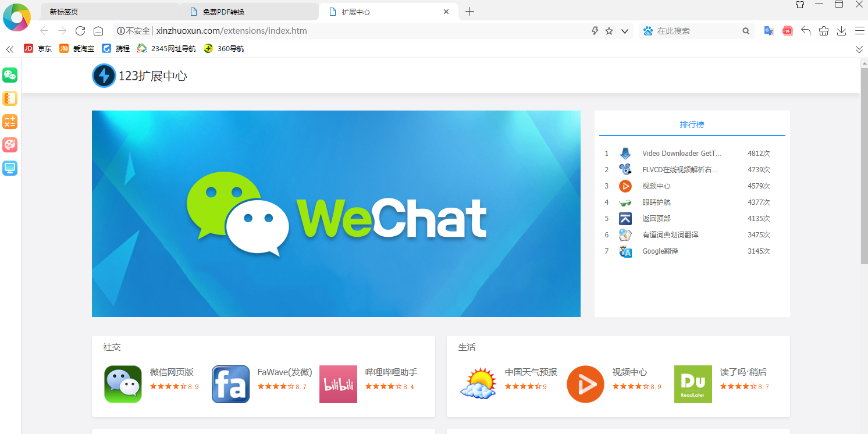Image resolution: width=868 pixels, height=434 pixels.
Task: Collapse the sidebar with double chevron
Action: [9, 49]
